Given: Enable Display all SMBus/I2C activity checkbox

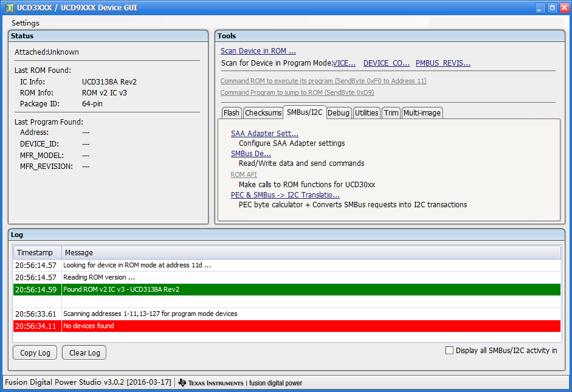Looking at the screenshot, I should coord(449,351).
